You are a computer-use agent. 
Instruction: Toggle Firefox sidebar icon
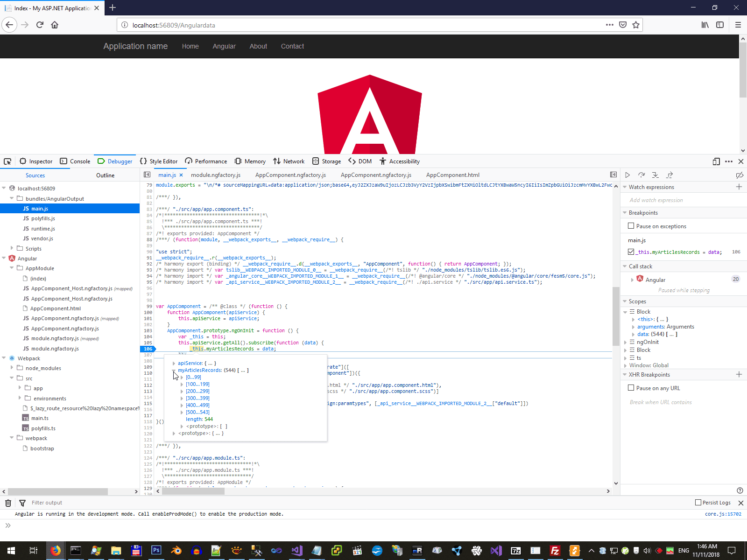point(720,25)
